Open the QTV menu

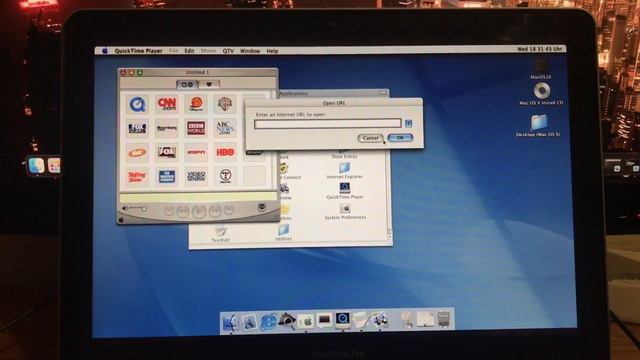(228, 51)
